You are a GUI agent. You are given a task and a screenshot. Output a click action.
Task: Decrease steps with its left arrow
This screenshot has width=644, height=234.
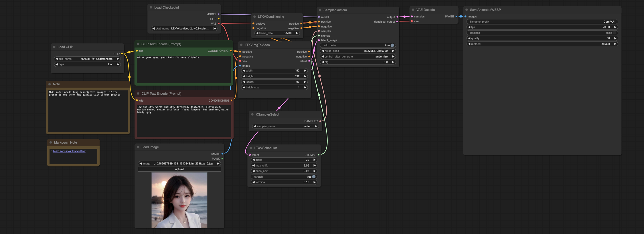point(254,160)
